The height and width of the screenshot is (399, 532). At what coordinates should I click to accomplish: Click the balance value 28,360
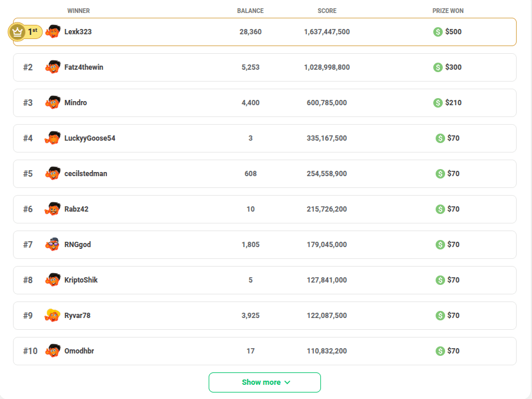(251, 32)
